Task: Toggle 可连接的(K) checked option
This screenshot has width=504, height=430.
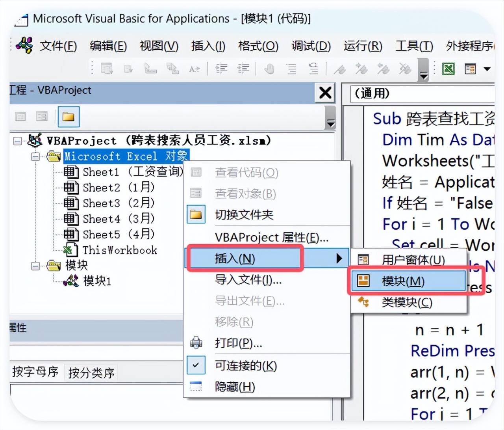Action: point(267,366)
